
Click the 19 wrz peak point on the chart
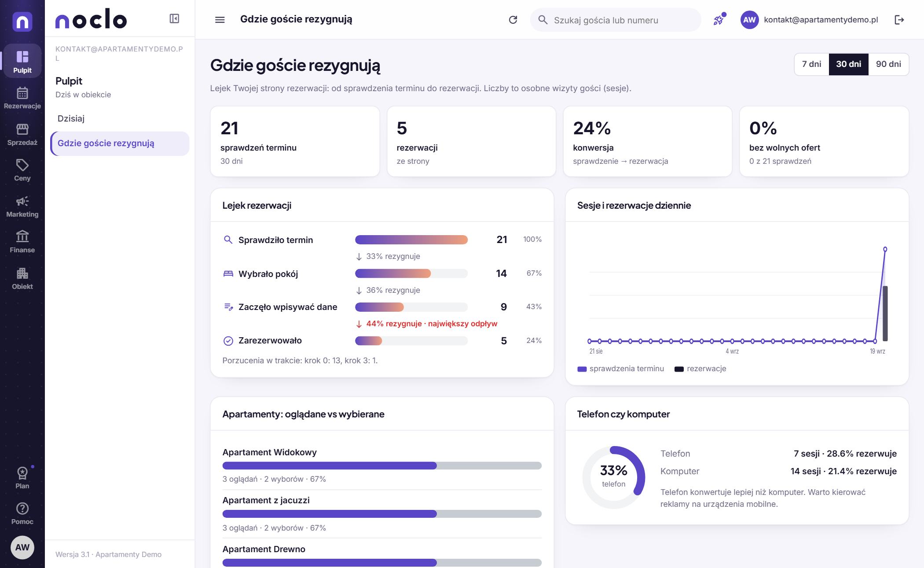point(885,249)
